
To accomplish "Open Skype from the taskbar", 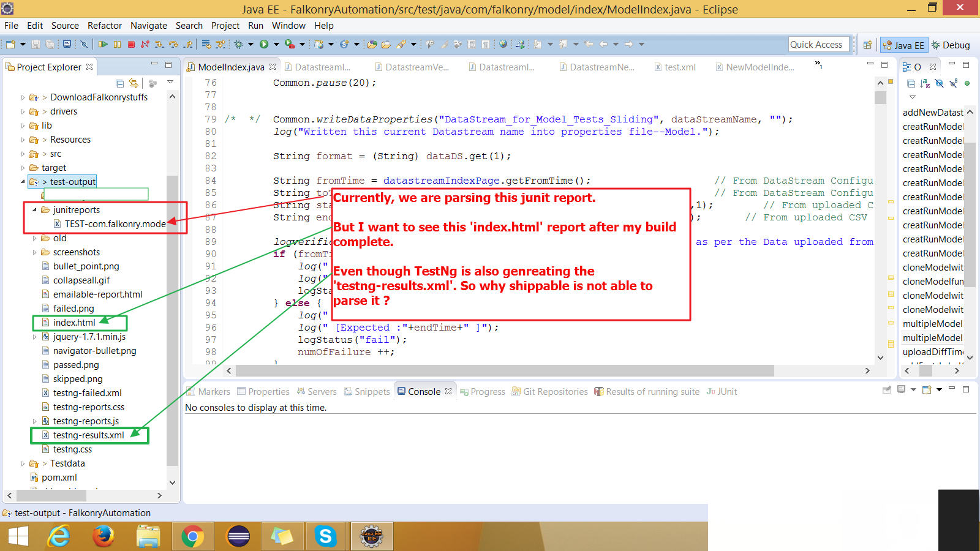I will click(326, 537).
